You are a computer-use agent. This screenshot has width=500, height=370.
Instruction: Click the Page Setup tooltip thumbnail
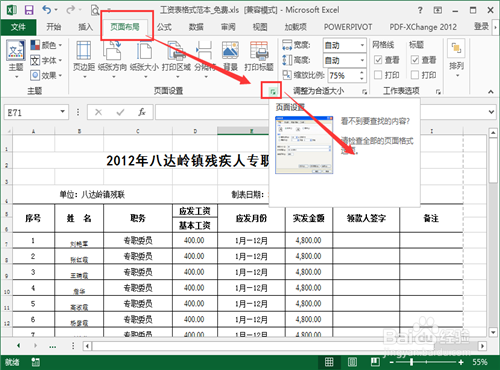(304, 145)
